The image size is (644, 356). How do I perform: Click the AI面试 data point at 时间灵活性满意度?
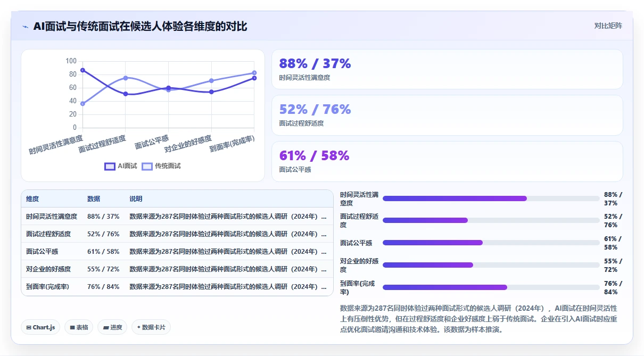click(82, 70)
